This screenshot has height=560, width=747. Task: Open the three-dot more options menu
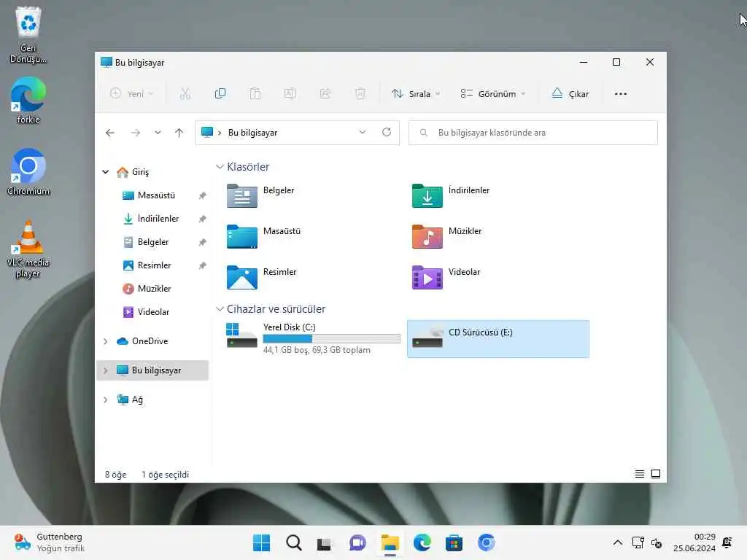pyautogui.click(x=621, y=94)
